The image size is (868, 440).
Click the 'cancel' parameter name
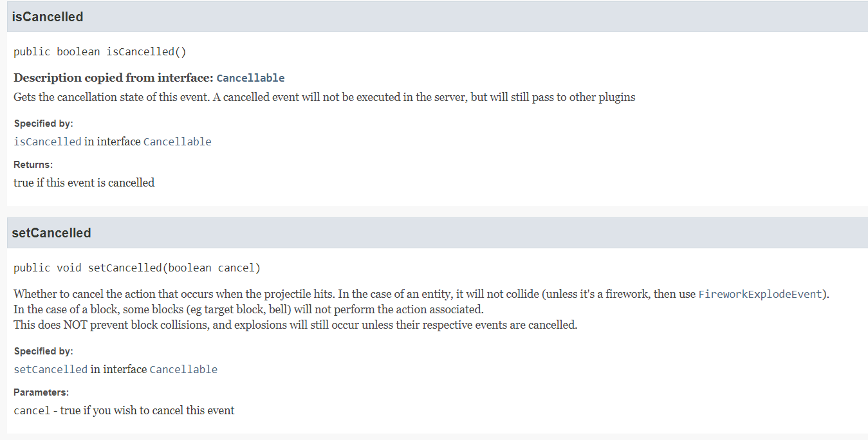point(32,410)
